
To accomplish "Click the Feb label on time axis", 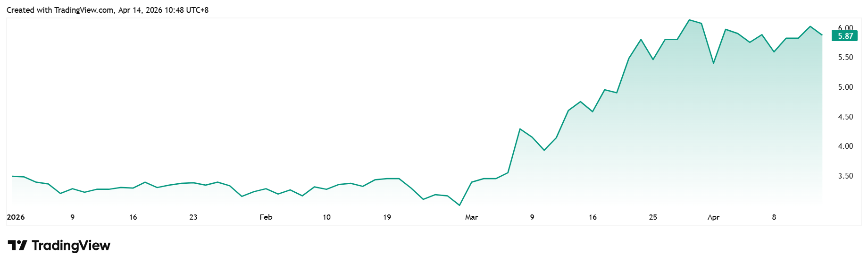I will point(266,217).
